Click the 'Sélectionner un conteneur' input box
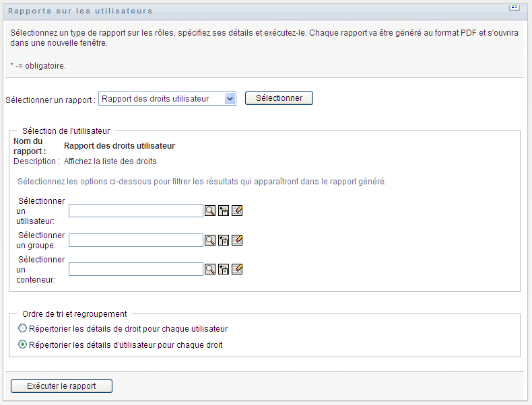532x405 pixels. (136, 269)
